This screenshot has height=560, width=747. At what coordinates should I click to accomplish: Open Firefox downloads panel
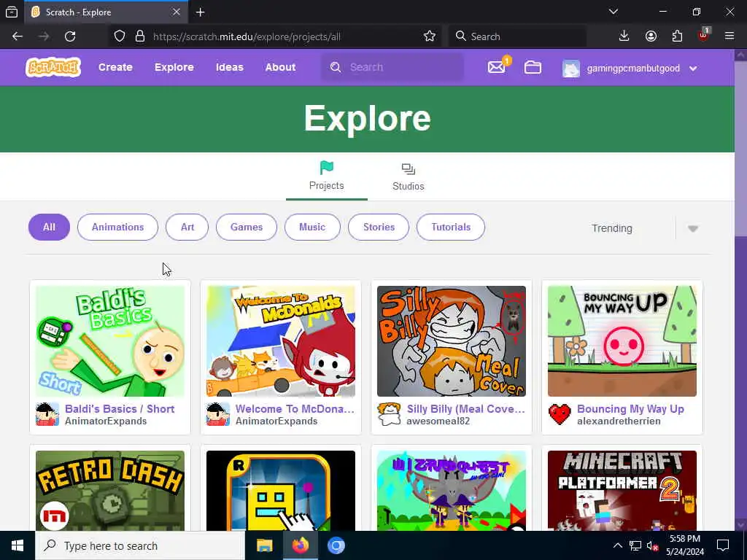pos(624,36)
